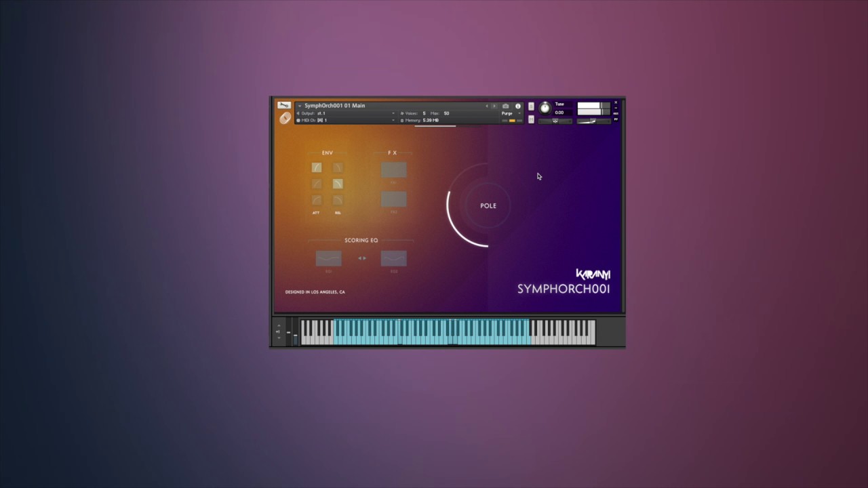The image size is (868, 488).
Task: Select the top release curve in ENV
Action: [x=338, y=167]
